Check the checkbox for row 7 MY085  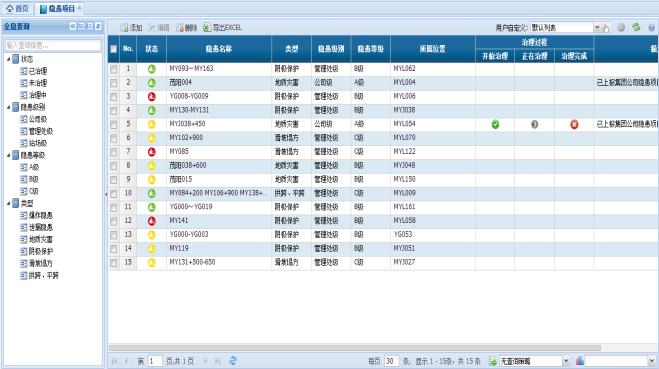(x=113, y=152)
